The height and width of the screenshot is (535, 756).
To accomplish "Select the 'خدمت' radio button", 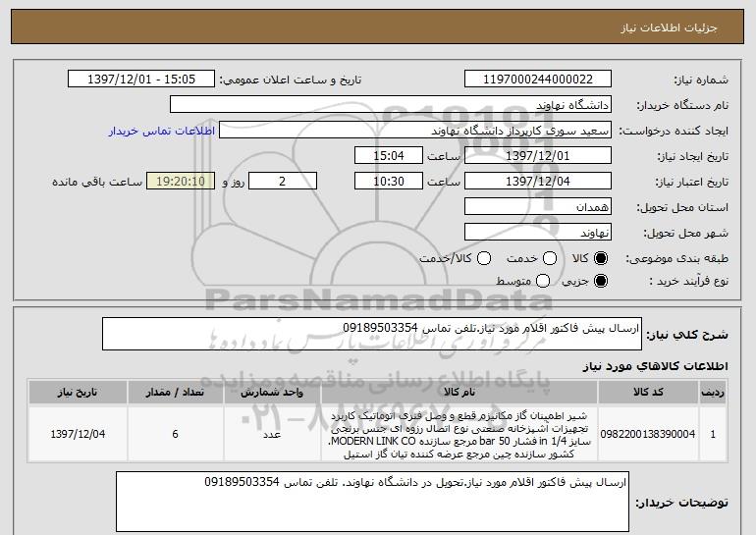I will (550, 258).
